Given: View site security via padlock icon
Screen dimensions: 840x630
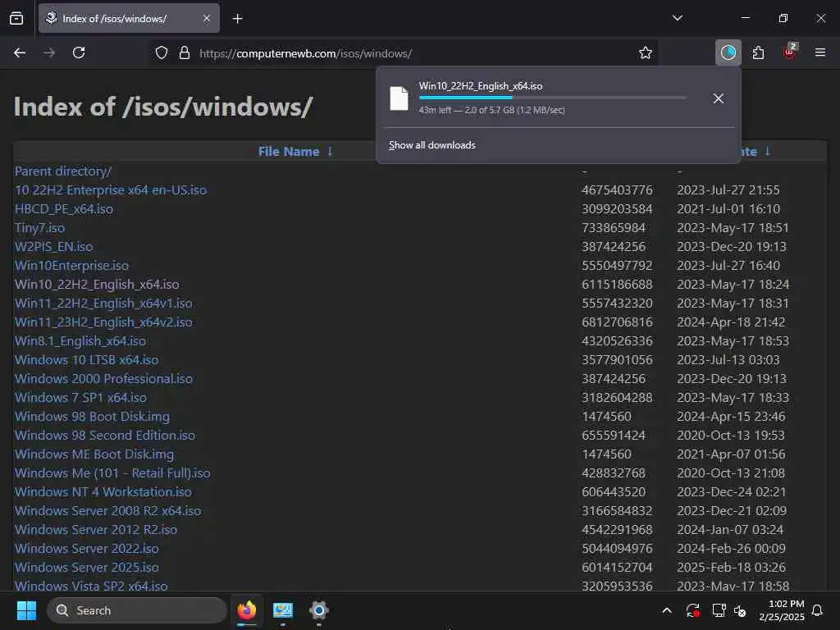Looking at the screenshot, I should pyautogui.click(x=185, y=53).
